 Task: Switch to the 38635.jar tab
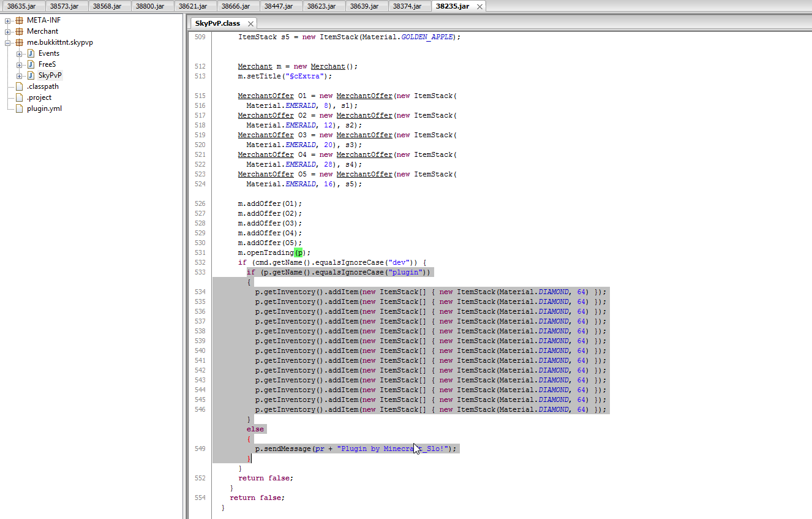pos(21,6)
